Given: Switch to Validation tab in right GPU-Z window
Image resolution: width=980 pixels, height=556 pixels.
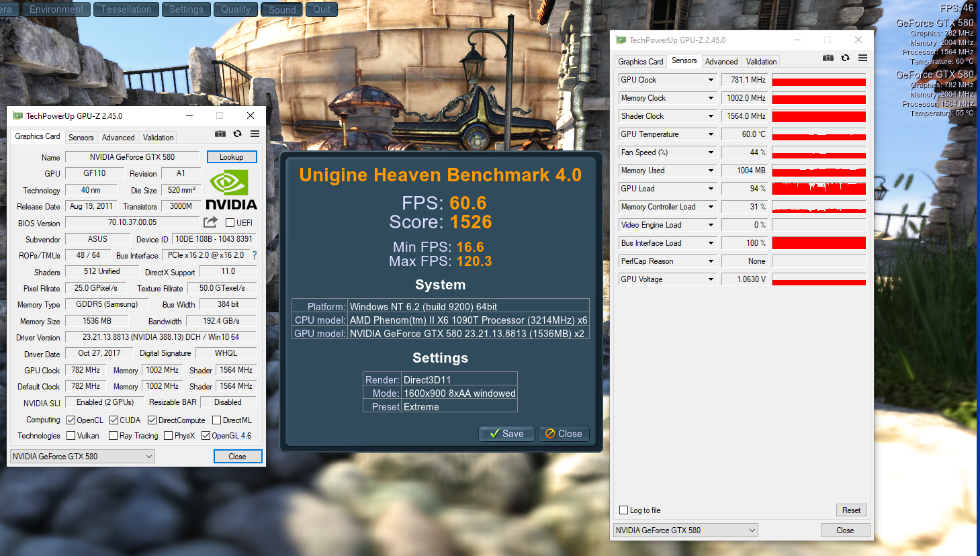Looking at the screenshot, I should pos(762,62).
